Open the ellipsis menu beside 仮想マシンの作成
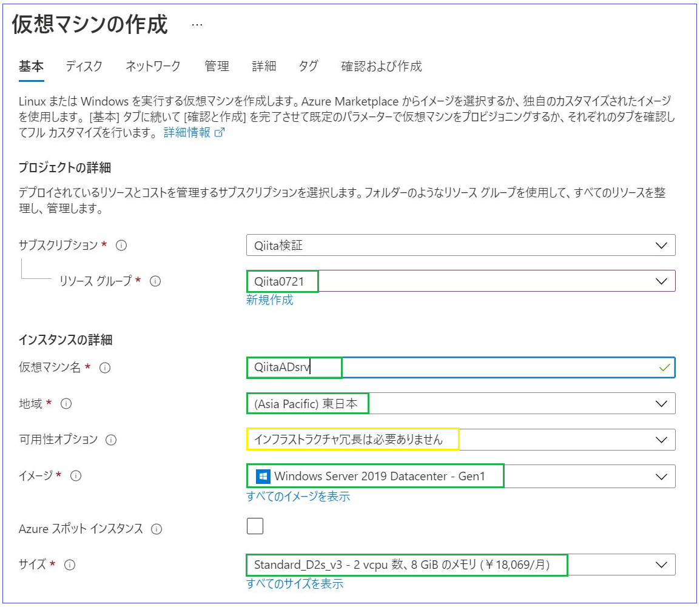The width and height of the screenshot is (700, 607). tap(197, 25)
